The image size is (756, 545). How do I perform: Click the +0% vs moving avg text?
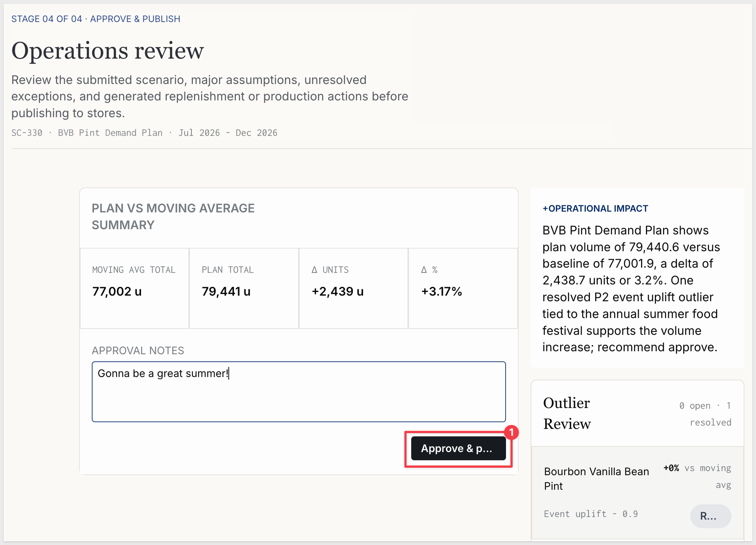697,476
